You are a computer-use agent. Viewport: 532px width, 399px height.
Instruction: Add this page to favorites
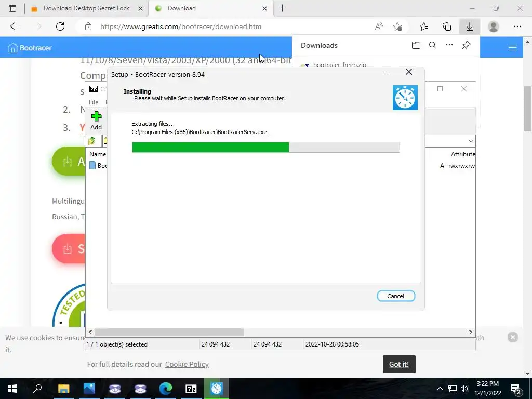point(397,26)
